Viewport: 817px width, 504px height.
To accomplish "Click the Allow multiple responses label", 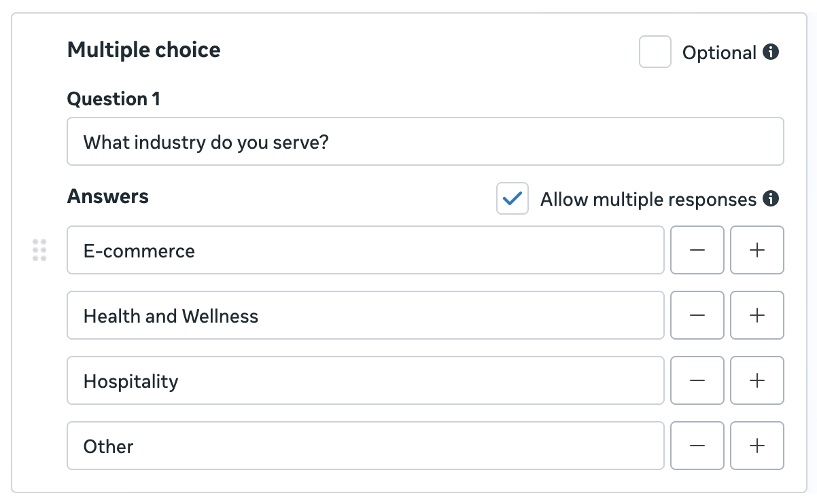I will click(x=648, y=200).
